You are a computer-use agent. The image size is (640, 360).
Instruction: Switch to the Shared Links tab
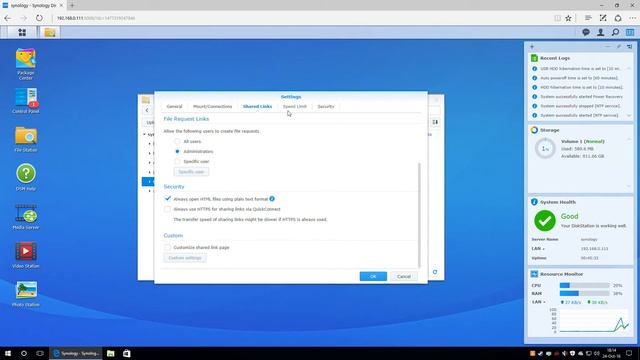(257, 107)
